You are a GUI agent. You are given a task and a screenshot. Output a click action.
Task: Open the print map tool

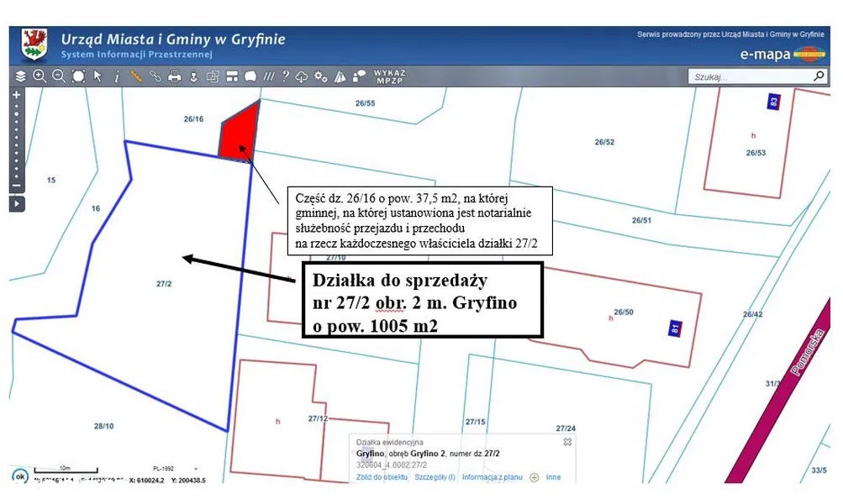tap(175, 76)
